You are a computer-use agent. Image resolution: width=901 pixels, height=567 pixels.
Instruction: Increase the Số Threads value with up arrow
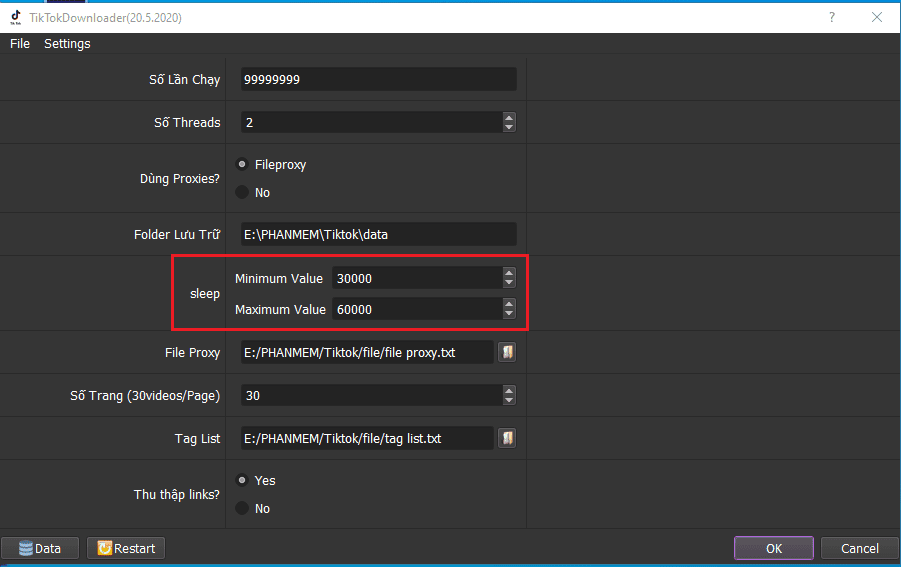pyautogui.click(x=509, y=117)
